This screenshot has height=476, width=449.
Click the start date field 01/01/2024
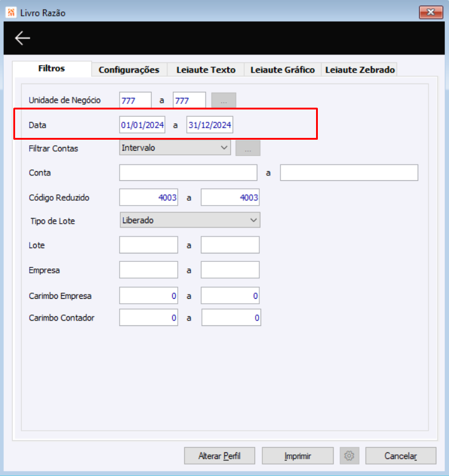142,125
